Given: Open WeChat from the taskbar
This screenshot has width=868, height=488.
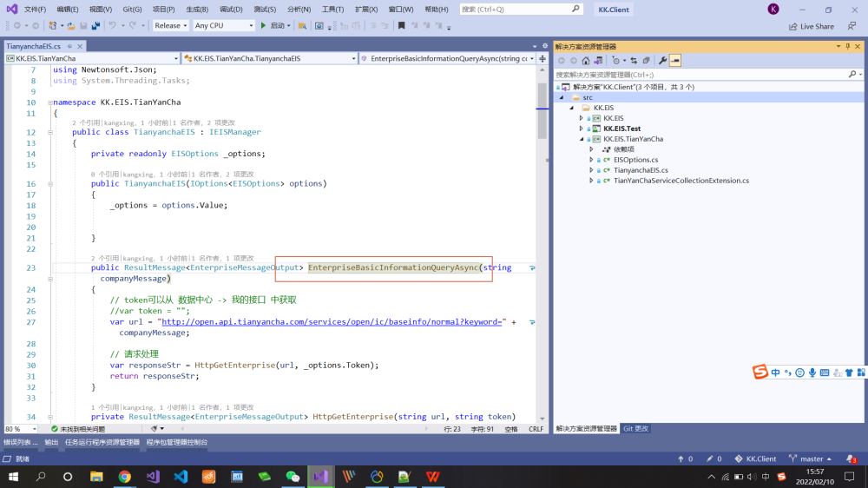Looking at the screenshot, I should click(293, 477).
